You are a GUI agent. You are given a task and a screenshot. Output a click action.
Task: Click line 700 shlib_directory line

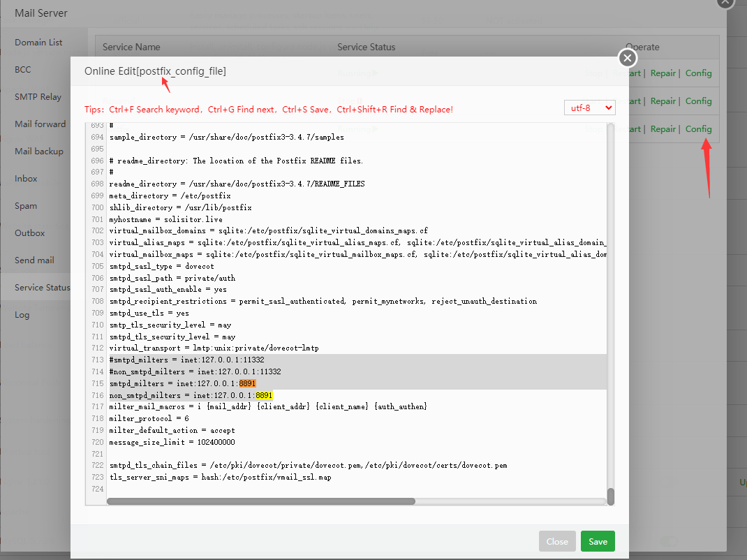[181, 208]
